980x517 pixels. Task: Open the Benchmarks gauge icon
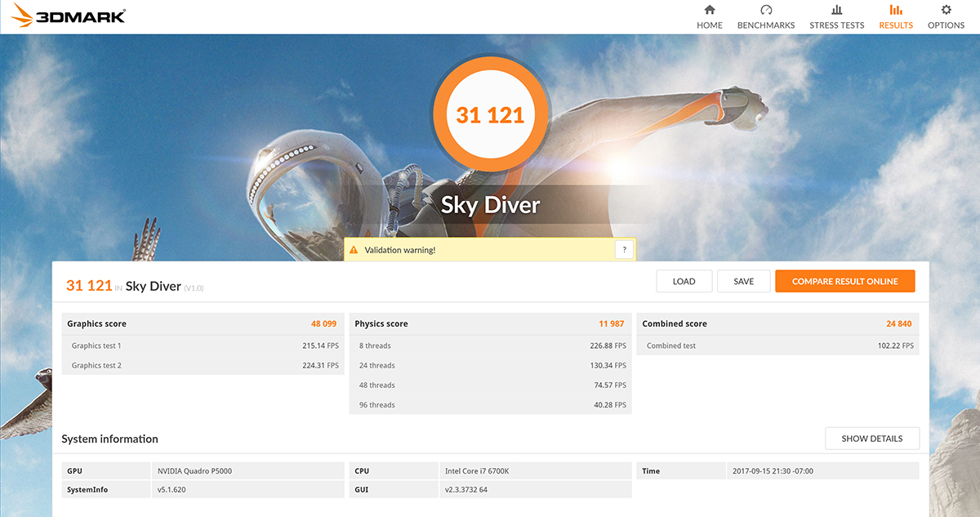pos(765,10)
